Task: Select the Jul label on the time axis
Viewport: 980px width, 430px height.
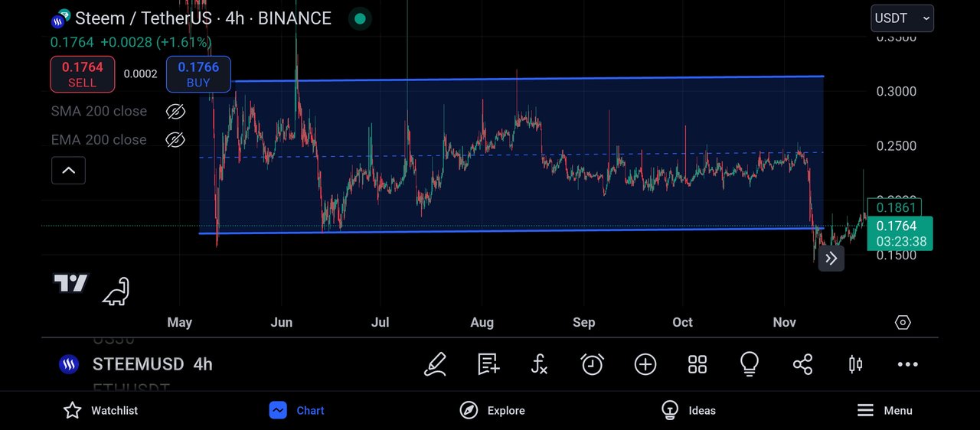Action: point(381,323)
